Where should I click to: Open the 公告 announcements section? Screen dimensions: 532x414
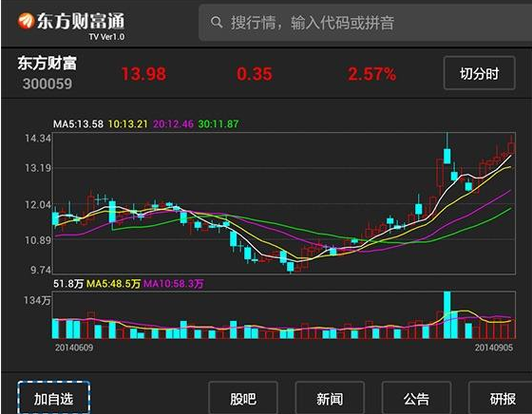tap(416, 399)
